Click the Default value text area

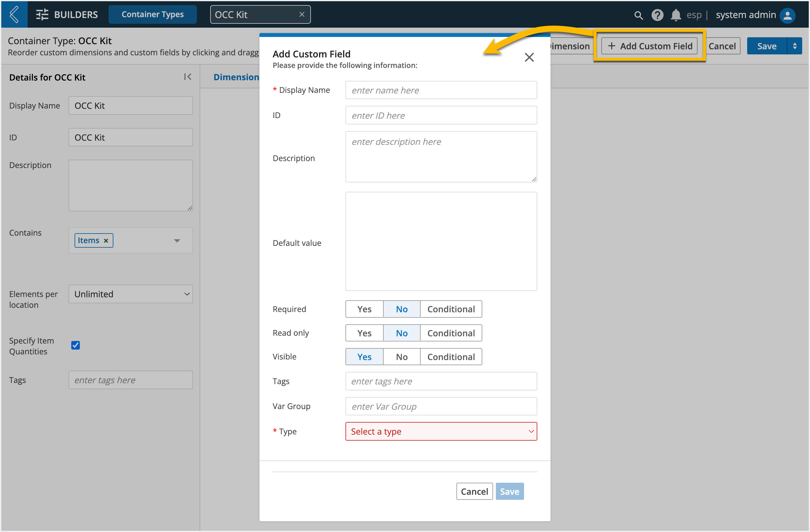tap(441, 242)
